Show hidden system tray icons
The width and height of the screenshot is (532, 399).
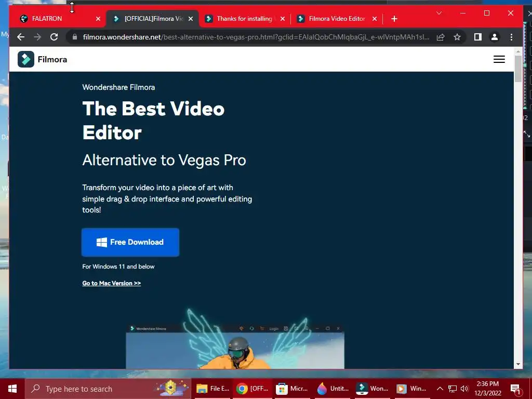click(440, 389)
